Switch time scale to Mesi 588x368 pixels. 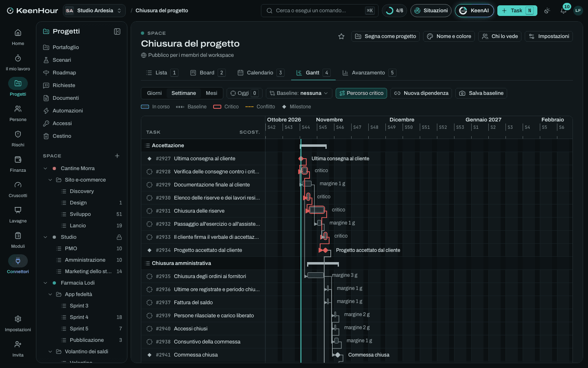[212, 93]
